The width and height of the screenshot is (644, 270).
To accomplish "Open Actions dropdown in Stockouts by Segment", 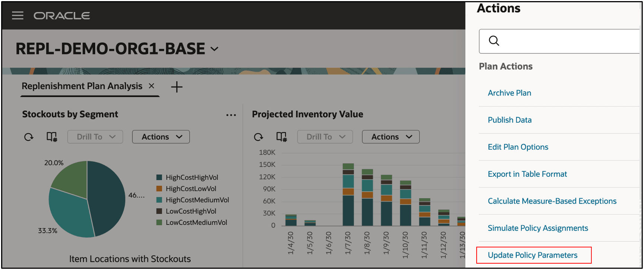I will tap(161, 137).
